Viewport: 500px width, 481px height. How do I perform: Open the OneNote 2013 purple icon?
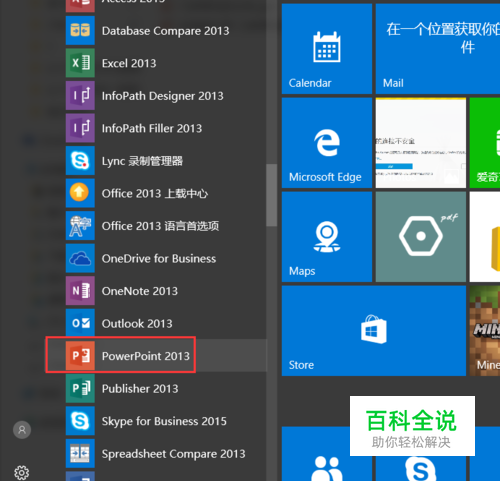click(x=80, y=291)
